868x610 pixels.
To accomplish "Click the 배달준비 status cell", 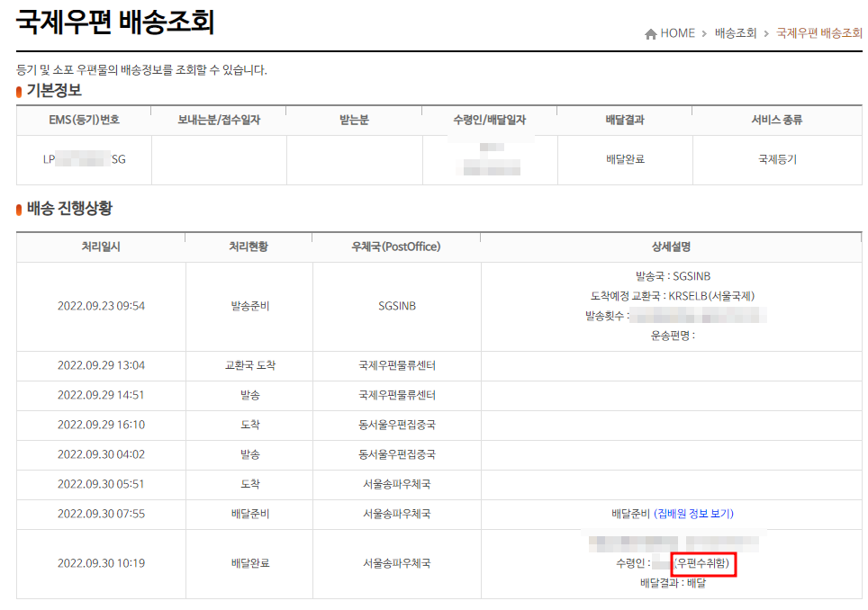I will click(249, 514).
